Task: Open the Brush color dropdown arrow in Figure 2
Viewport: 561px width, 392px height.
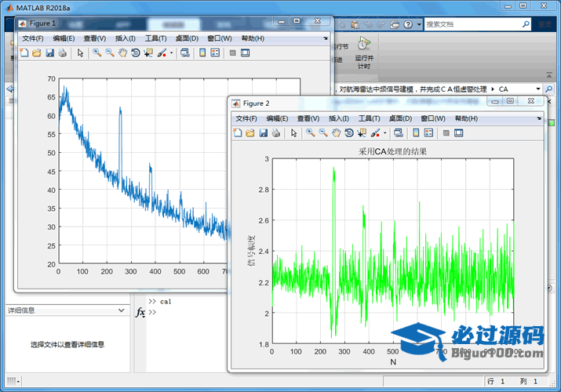Action: pyautogui.click(x=384, y=133)
